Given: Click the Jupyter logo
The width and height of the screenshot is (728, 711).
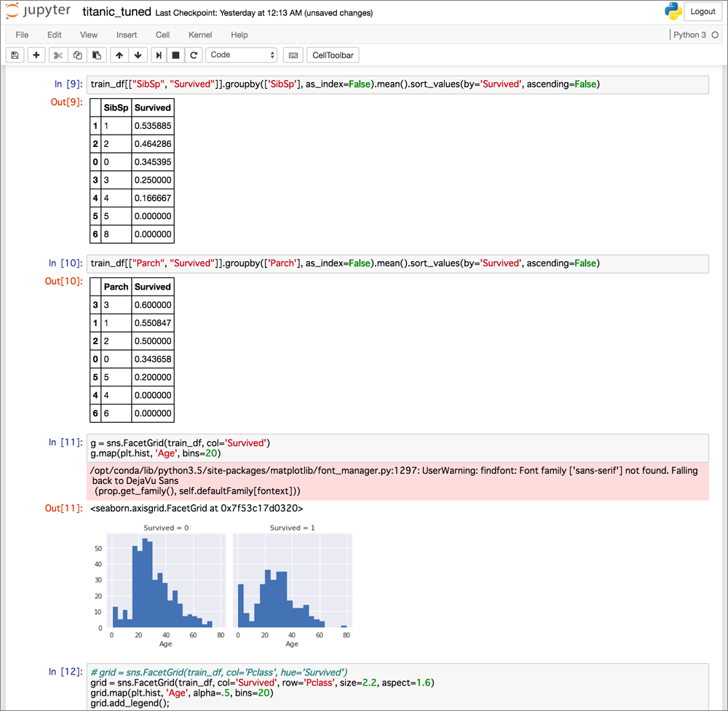Looking at the screenshot, I should (38, 11).
